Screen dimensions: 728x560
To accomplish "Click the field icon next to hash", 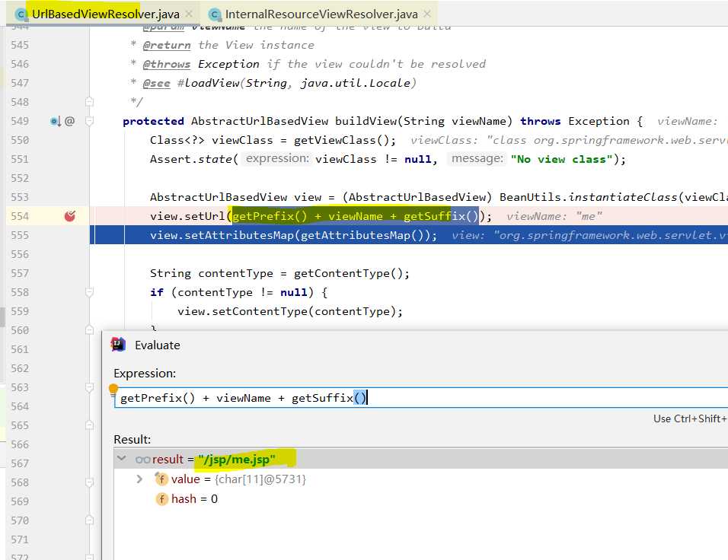I will (161, 499).
